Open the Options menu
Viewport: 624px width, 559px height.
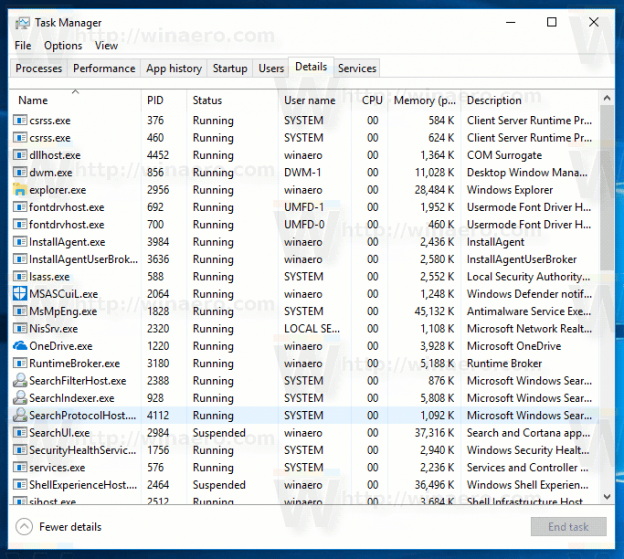tap(63, 46)
